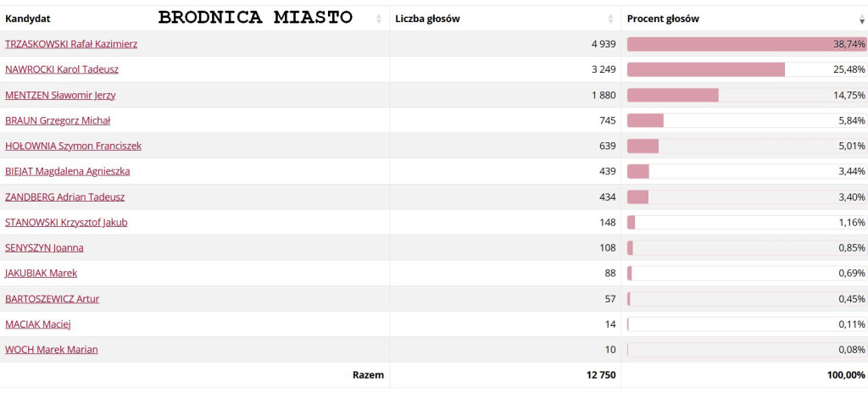Open the BIEJAT Magdalena Agnieszka link
The image size is (868, 415).
tap(68, 172)
